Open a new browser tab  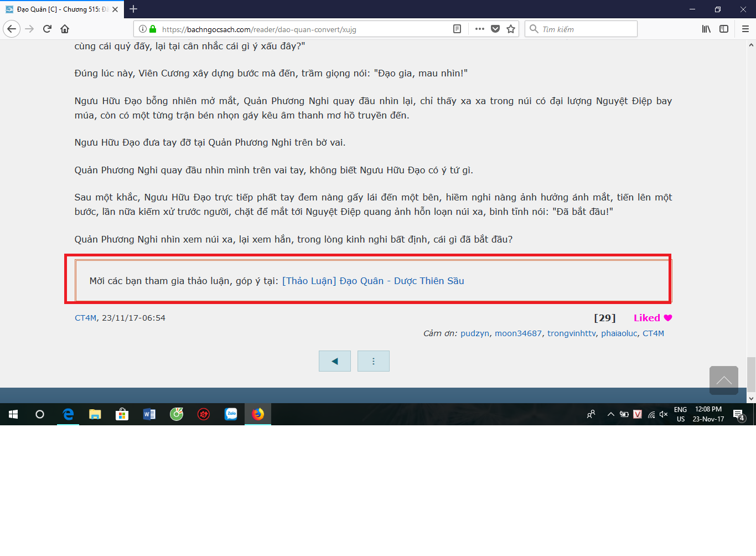click(133, 9)
